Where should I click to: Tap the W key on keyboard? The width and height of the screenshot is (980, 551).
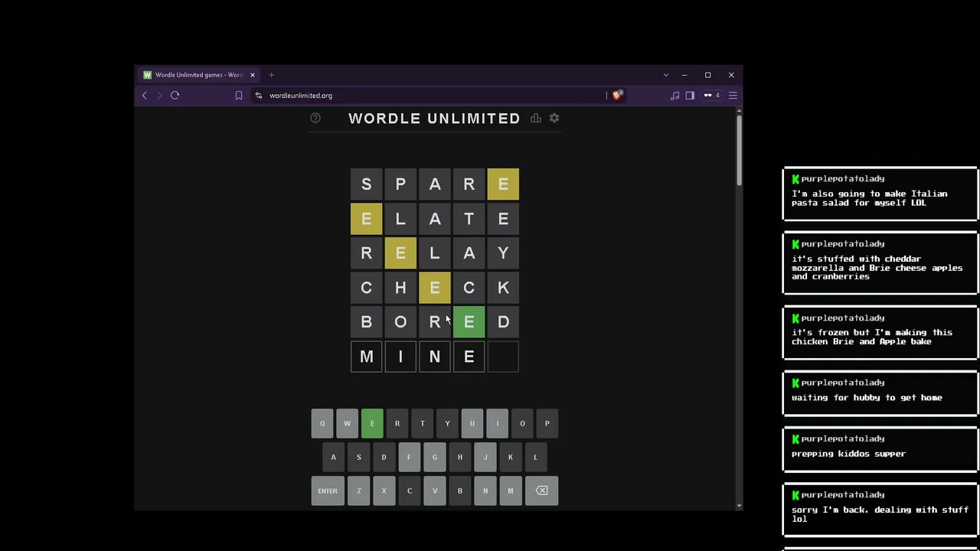point(347,423)
